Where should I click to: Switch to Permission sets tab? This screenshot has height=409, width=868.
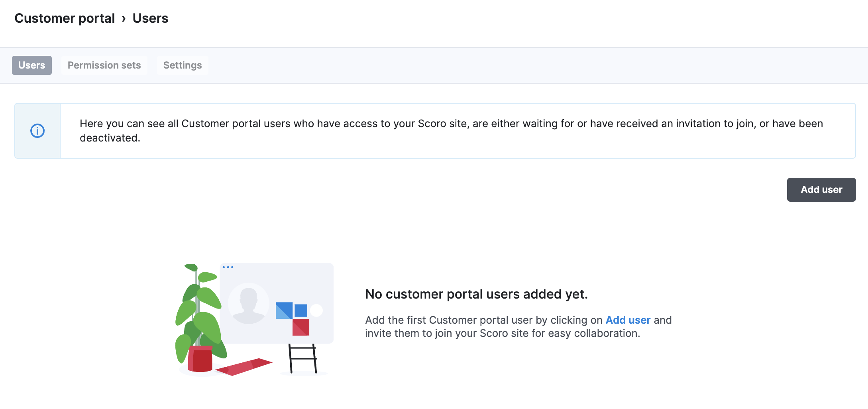tap(104, 65)
